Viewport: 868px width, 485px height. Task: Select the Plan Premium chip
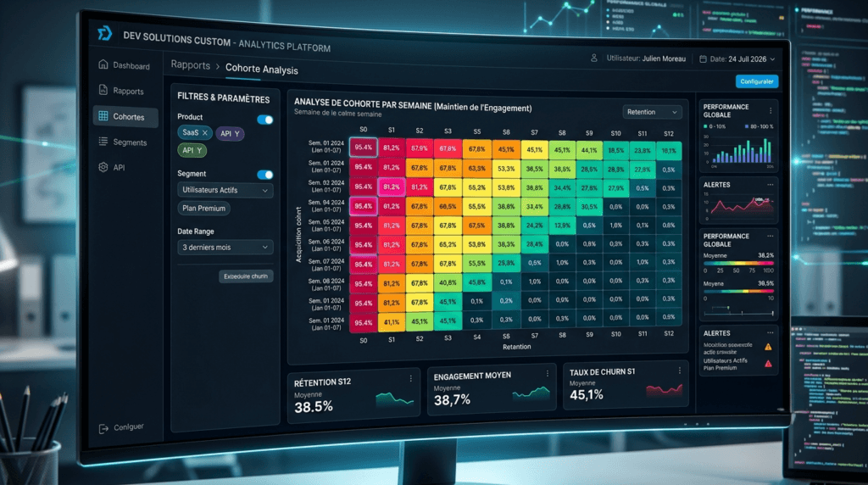(x=203, y=209)
